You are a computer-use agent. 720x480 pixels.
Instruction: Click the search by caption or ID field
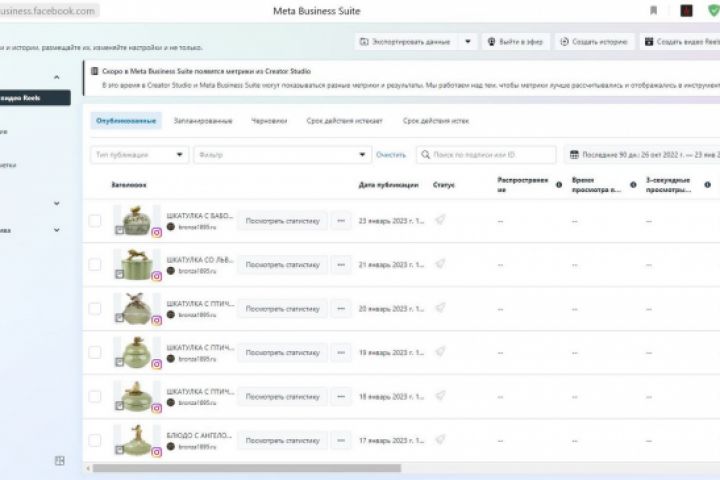point(486,155)
